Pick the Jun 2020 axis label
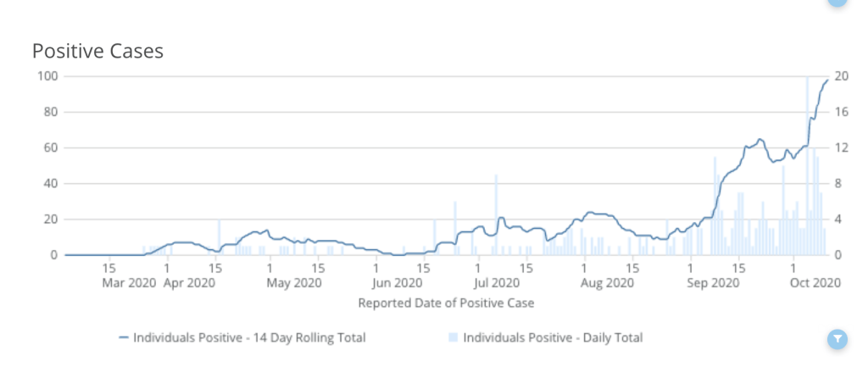This screenshot has height=378, width=868. tap(397, 284)
